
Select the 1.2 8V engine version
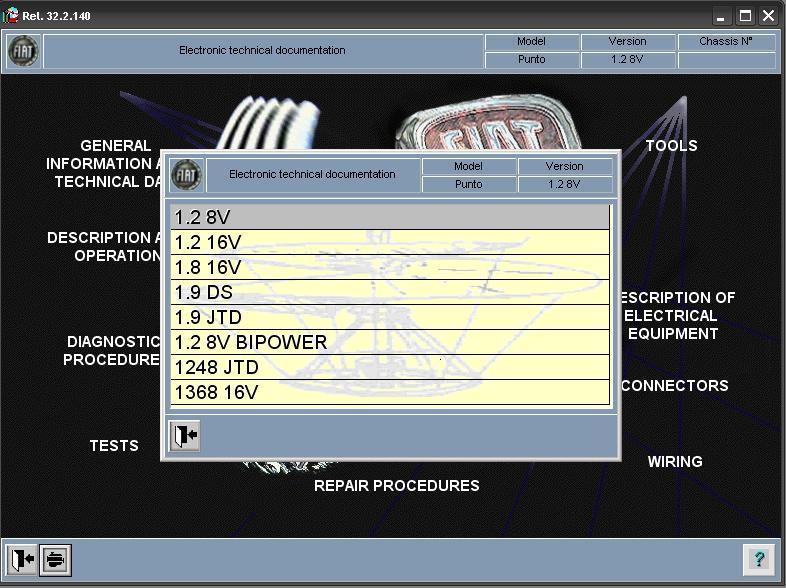390,217
